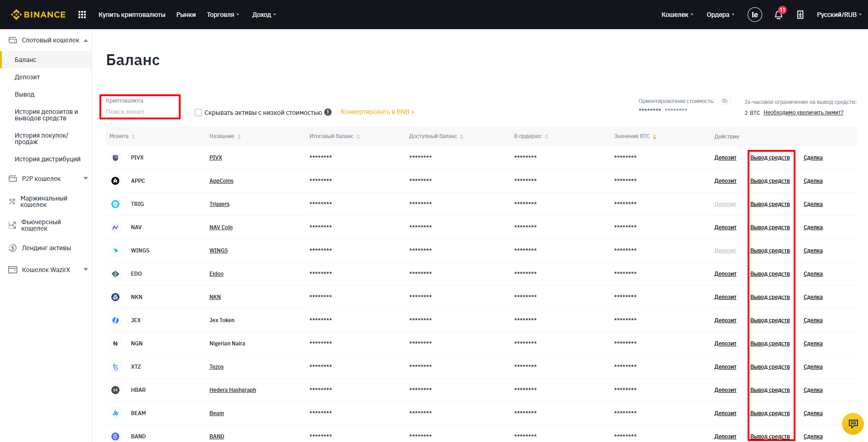868x442 pixels.
Task: Click the Nigerian Naira name text
Action: (227, 344)
